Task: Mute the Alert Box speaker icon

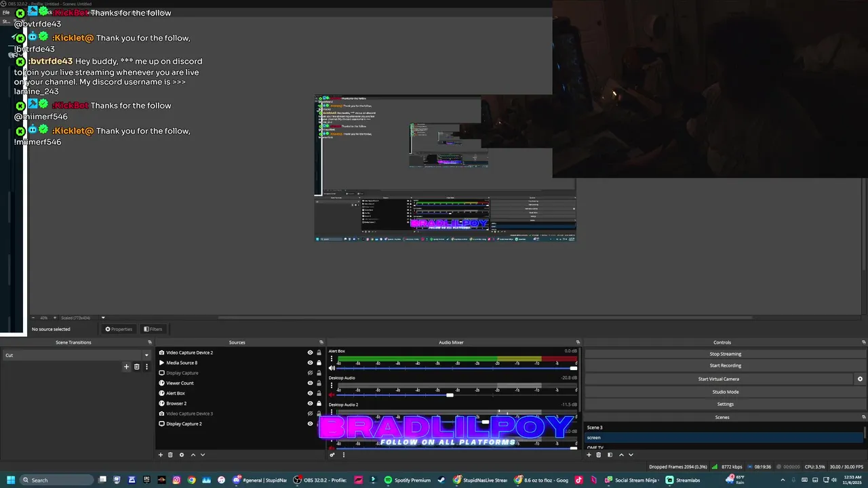Action: click(332, 367)
